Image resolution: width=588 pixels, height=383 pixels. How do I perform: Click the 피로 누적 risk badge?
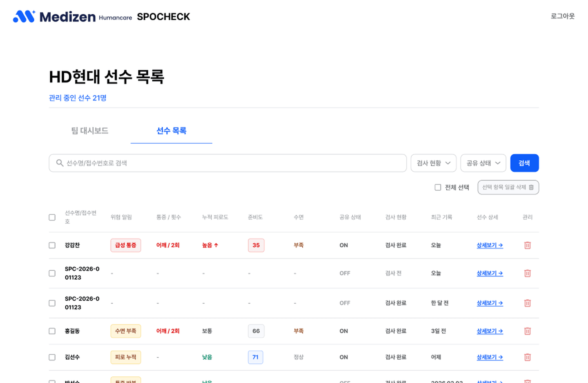tap(126, 357)
